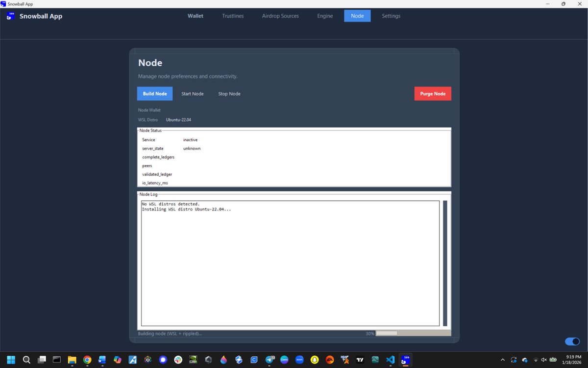Open Slack from the taskbar

tap(178, 360)
